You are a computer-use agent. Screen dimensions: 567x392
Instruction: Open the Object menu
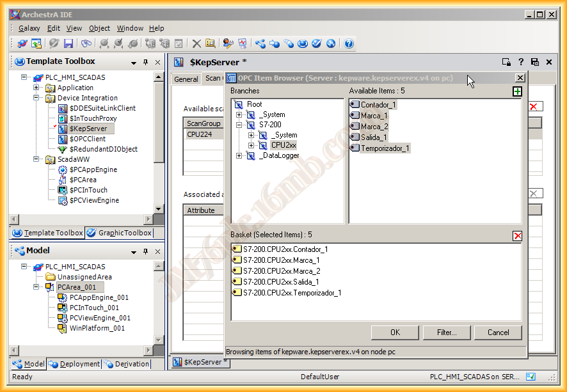[x=99, y=28]
